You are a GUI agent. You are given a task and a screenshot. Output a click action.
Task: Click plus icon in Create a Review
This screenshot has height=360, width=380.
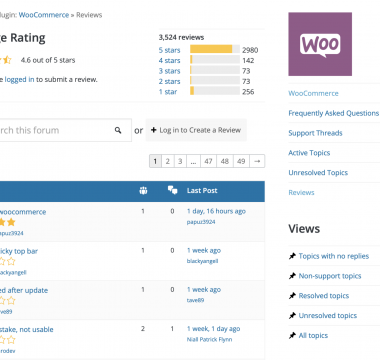(x=154, y=130)
